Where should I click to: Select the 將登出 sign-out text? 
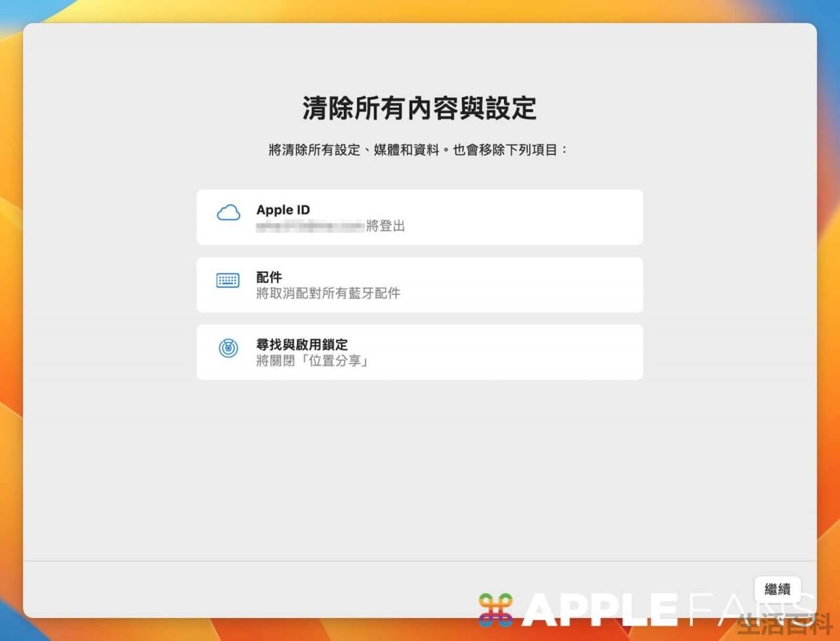(x=385, y=226)
